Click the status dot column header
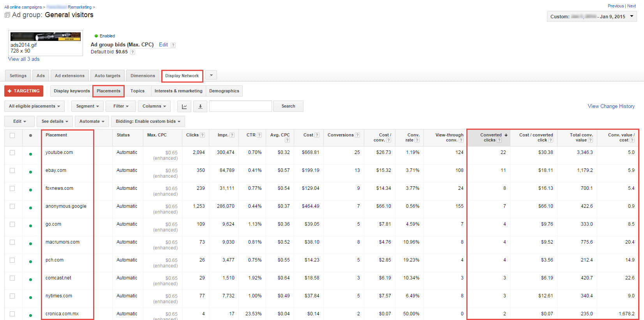 pos(30,136)
